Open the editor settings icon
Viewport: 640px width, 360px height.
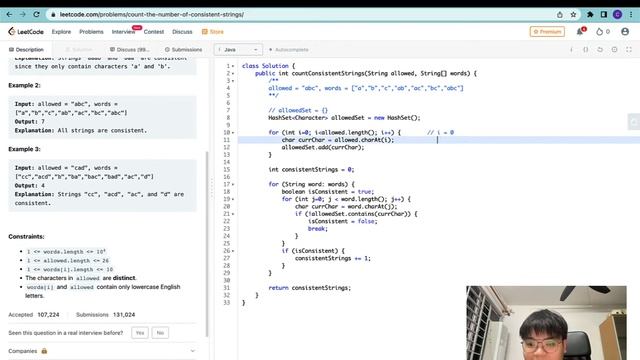click(614, 49)
